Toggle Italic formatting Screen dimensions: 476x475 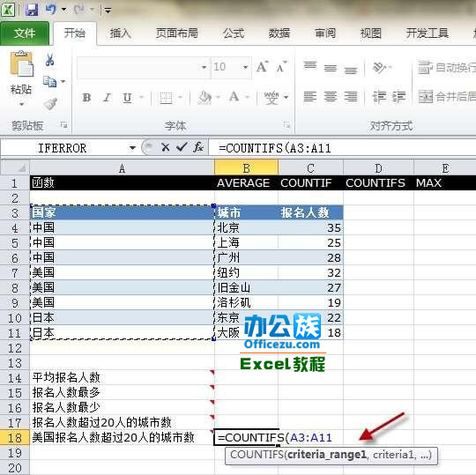(107, 98)
